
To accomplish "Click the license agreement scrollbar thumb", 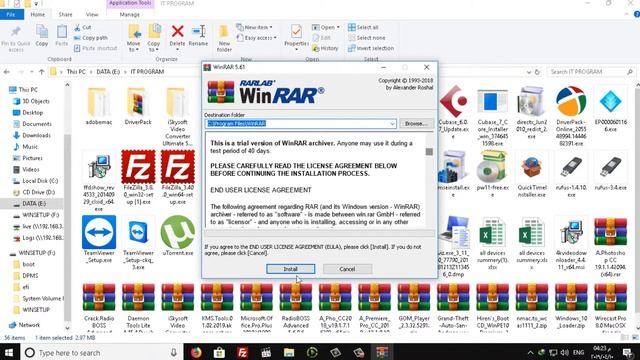I will click(x=429, y=152).
